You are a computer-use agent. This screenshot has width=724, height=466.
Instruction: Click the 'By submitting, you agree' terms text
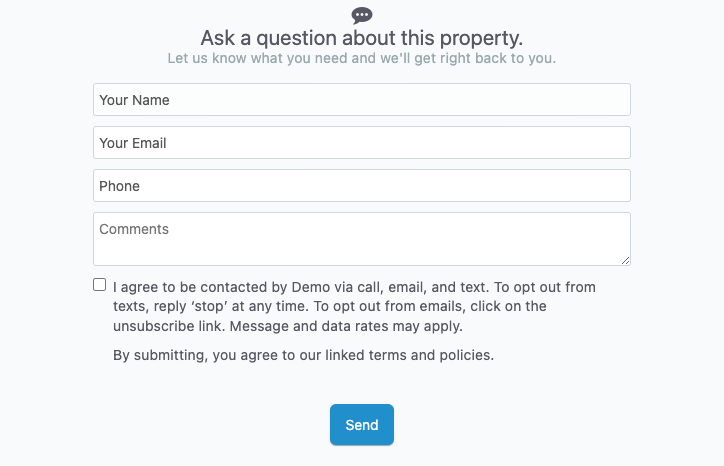pos(303,355)
